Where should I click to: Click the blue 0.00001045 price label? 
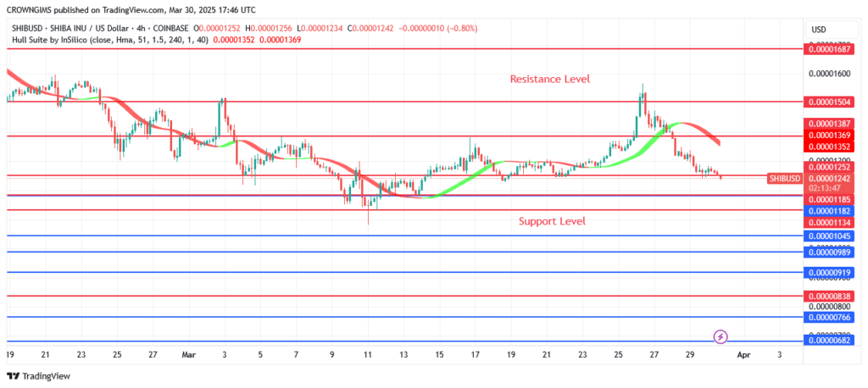[831, 236]
